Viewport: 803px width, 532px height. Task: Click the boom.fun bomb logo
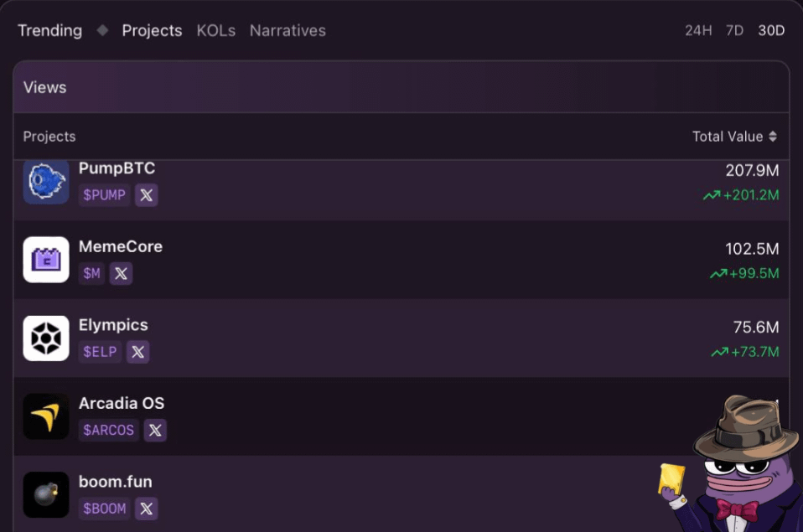46,494
